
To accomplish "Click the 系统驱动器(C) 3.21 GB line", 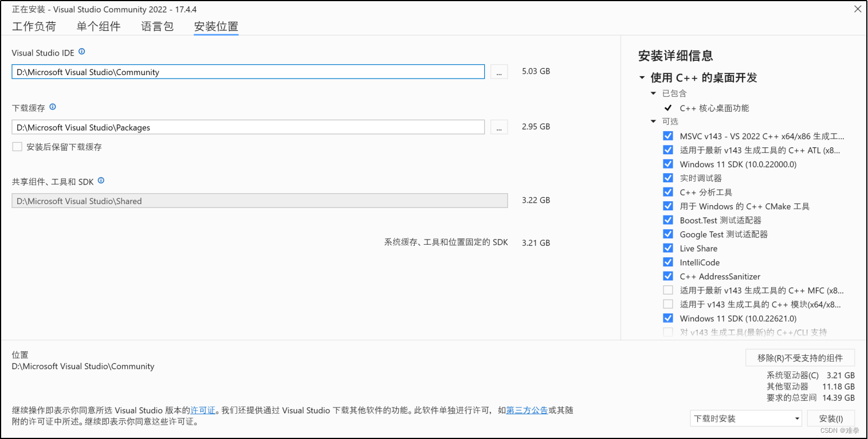I will (x=811, y=375).
